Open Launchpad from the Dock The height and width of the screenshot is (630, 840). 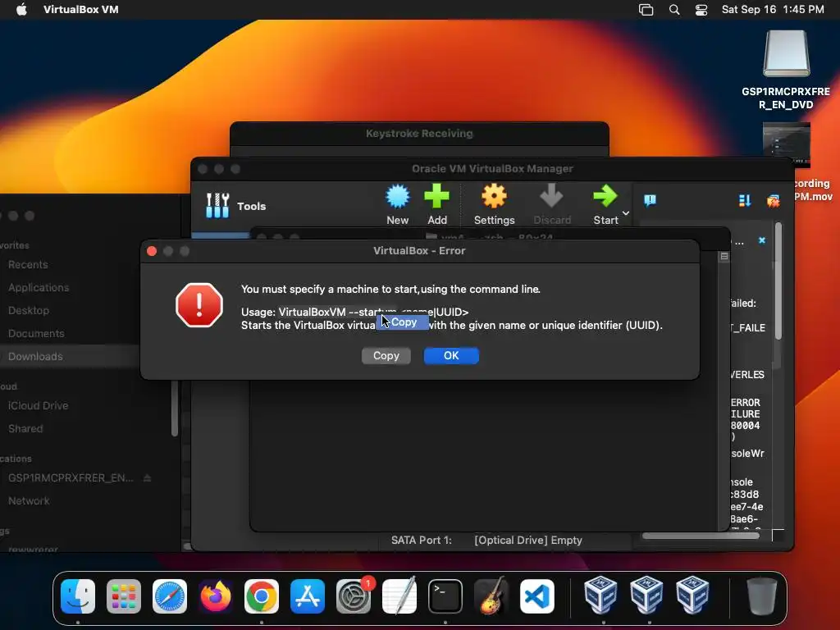pos(124,596)
